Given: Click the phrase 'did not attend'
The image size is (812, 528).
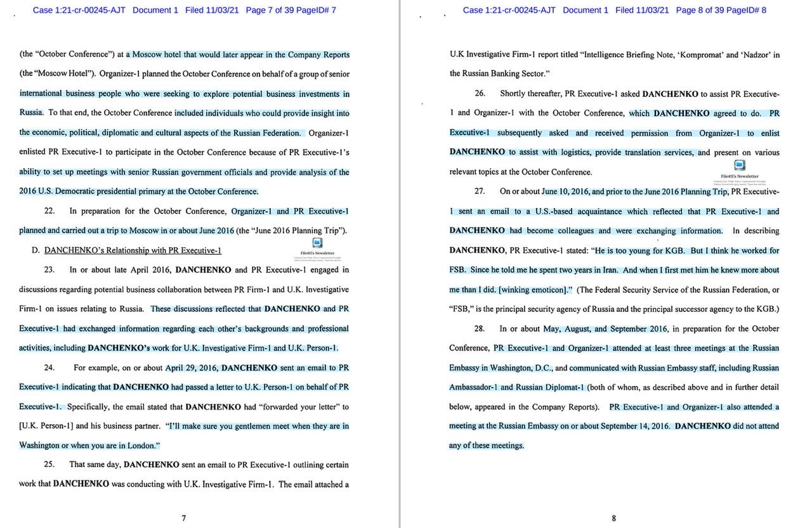Looking at the screenshot, I should (756, 426).
